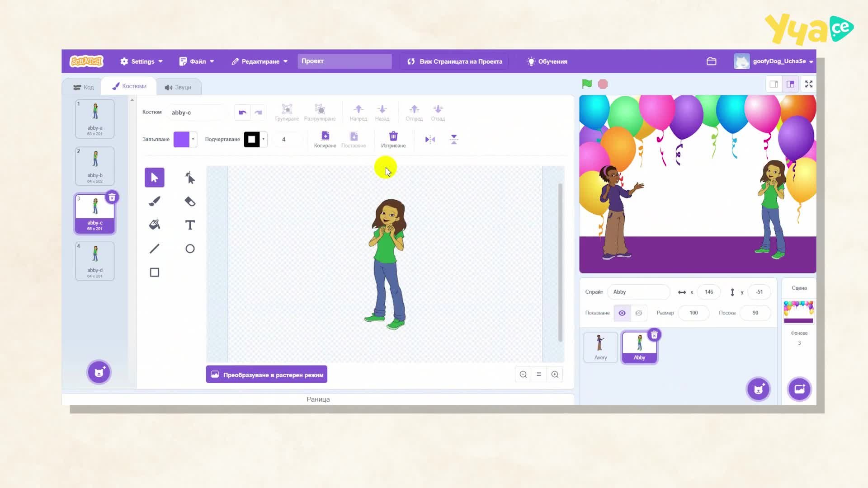Select the Circle tool
Viewport: 868px width, 488px height.
(x=190, y=249)
